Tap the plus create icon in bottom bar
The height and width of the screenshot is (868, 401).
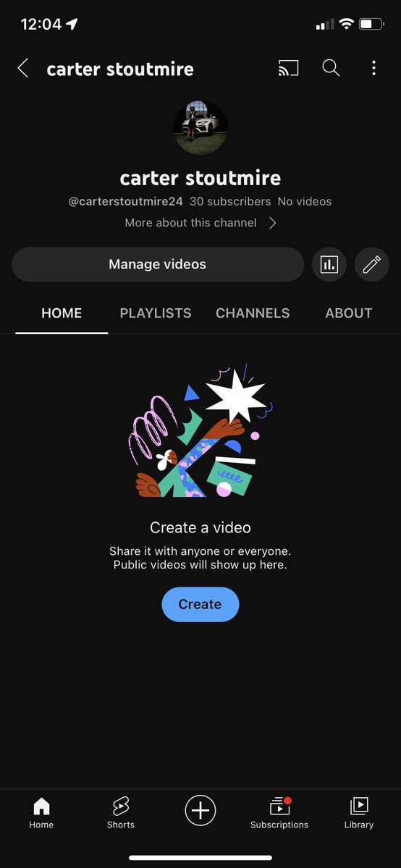tap(200, 810)
